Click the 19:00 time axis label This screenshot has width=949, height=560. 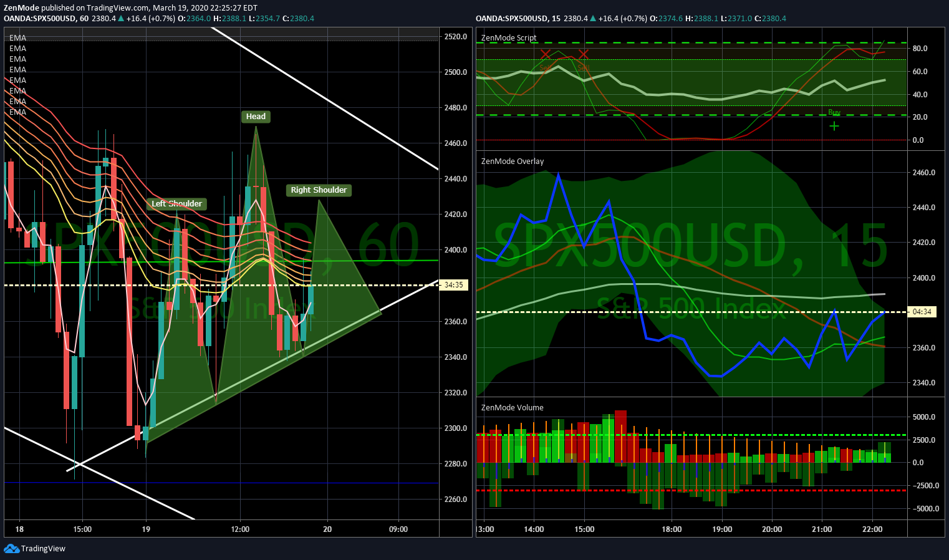(x=722, y=529)
